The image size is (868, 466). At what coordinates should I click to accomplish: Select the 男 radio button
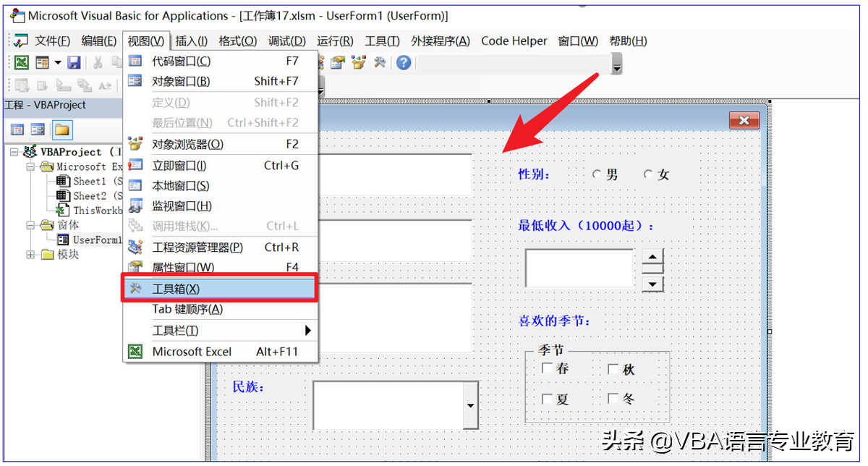(597, 174)
